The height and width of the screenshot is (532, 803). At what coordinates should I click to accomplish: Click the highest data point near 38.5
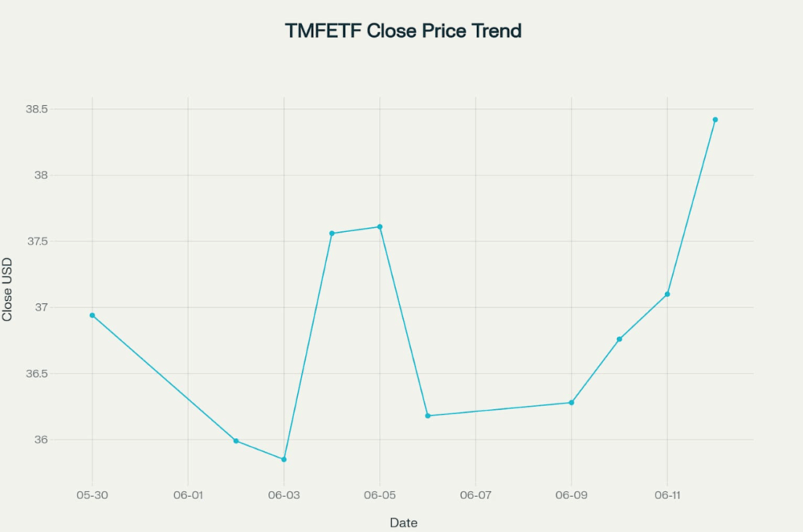pyautogui.click(x=715, y=120)
